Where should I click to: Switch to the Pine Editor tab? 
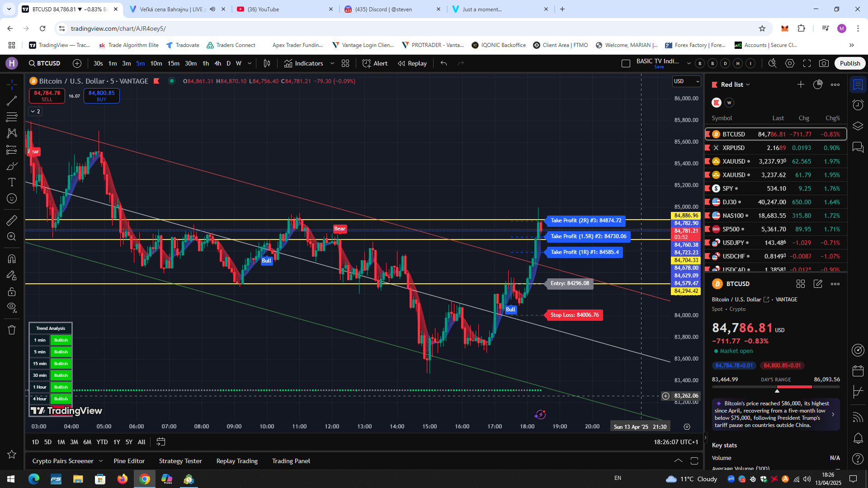pos(129,461)
